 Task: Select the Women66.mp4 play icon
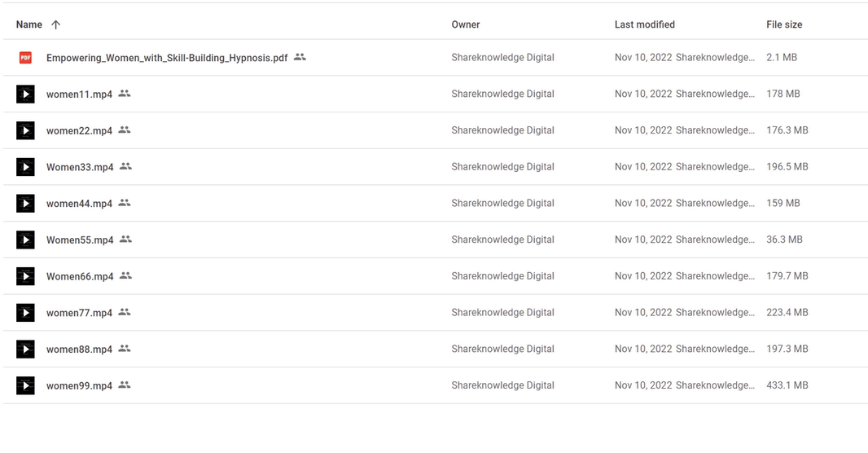pos(25,276)
